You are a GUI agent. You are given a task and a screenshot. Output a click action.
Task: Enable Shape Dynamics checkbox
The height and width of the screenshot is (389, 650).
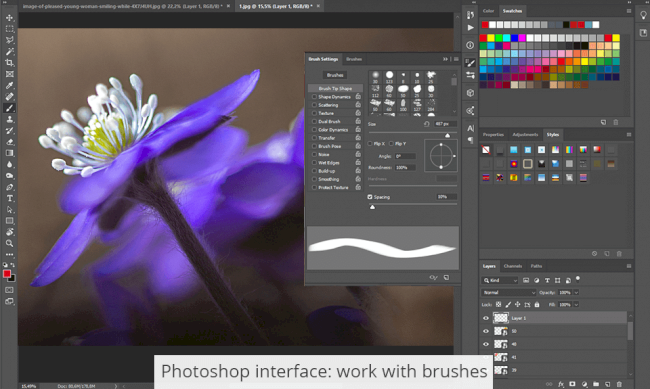(x=314, y=97)
